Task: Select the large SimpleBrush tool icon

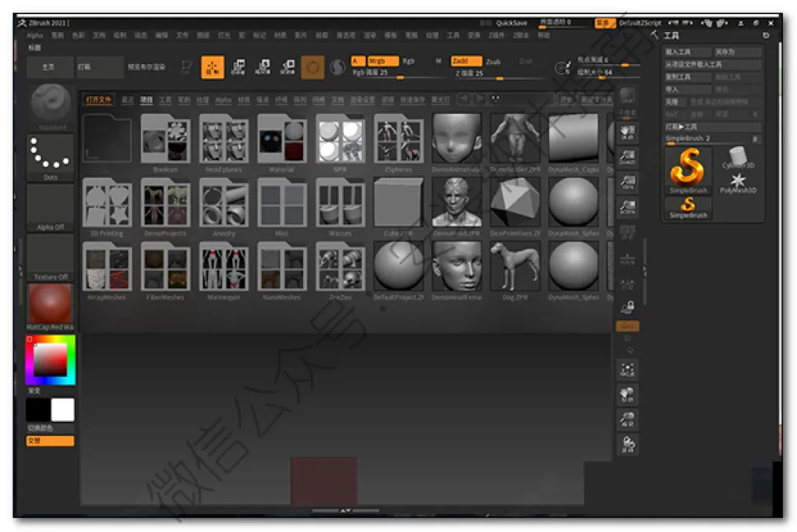Action: (688, 171)
